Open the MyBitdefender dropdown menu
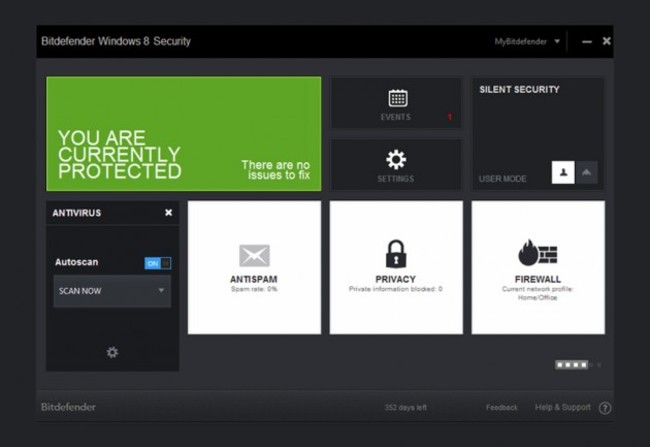The width and height of the screenshot is (650, 447). (x=527, y=42)
